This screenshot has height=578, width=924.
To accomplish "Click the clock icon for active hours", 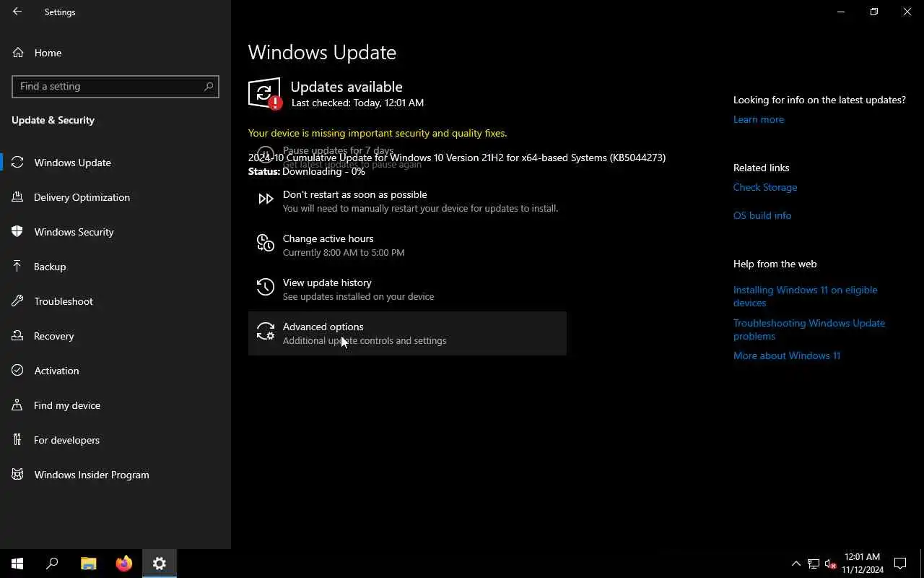I will (266, 243).
